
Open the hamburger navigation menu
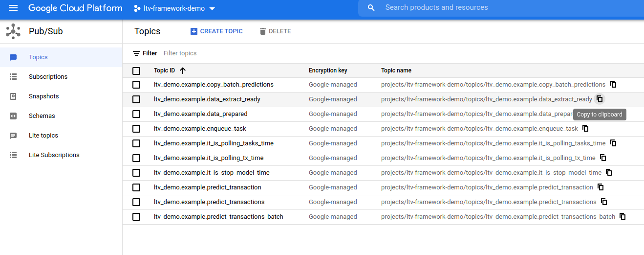[13, 8]
